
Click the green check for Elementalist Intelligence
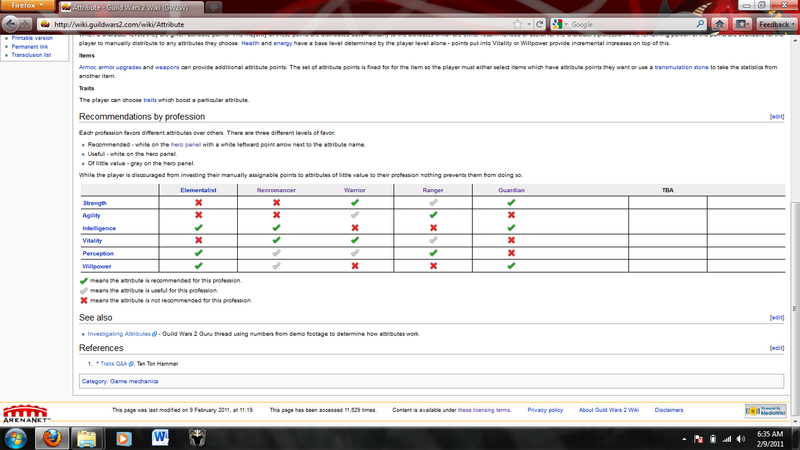coord(198,228)
